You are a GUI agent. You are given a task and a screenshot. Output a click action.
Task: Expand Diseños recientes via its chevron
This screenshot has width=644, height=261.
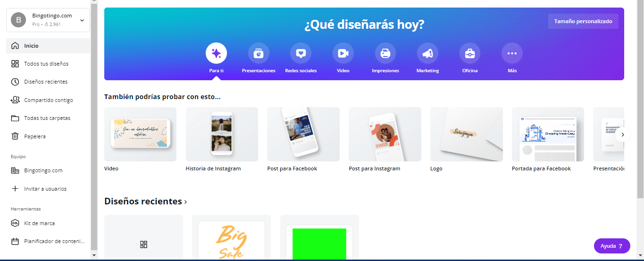pos(185,202)
